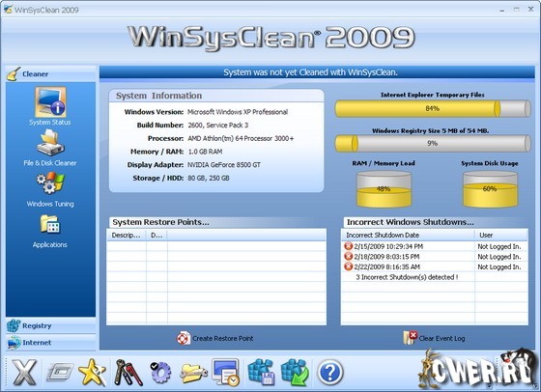Click the monitor with clock scheduler icon

pos(226,373)
